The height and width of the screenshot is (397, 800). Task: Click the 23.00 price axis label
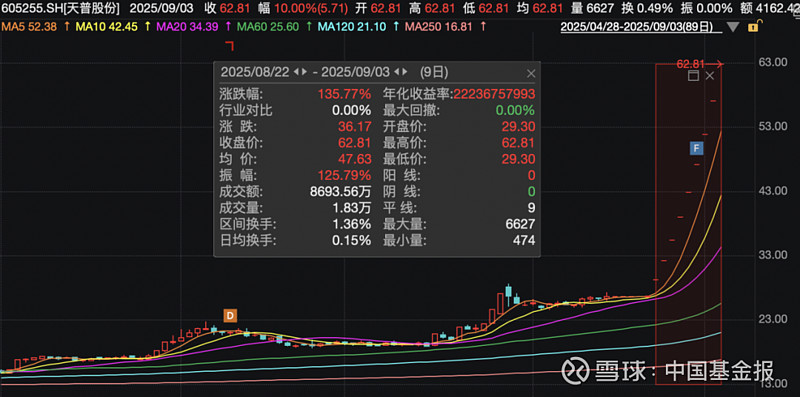[773, 319]
